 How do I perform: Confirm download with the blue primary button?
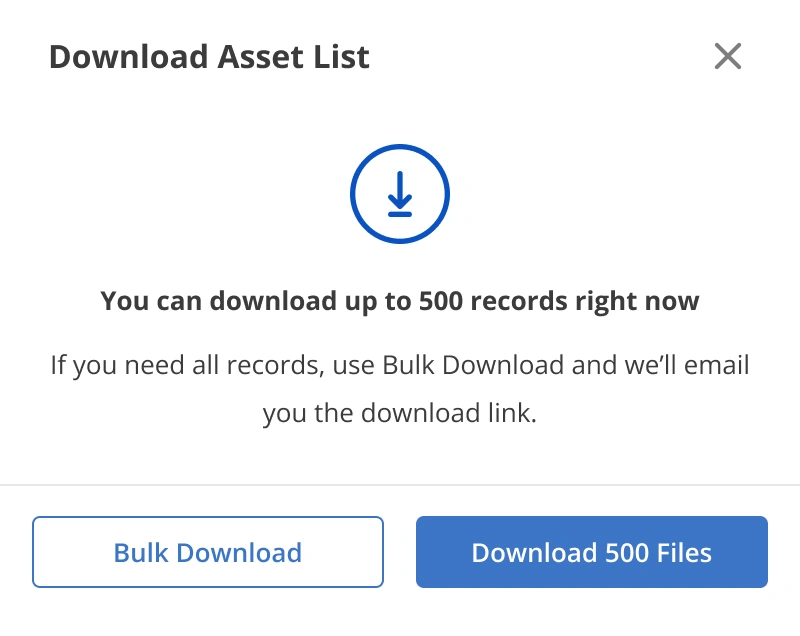click(x=591, y=552)
